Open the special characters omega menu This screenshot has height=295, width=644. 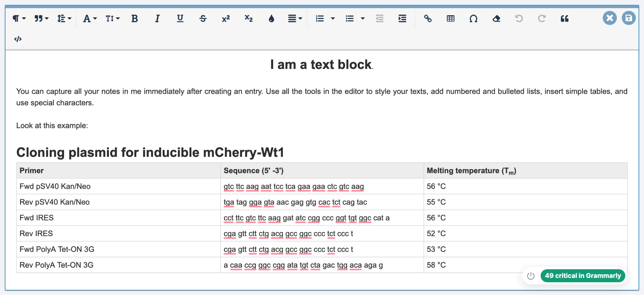[x=473, y=19]
